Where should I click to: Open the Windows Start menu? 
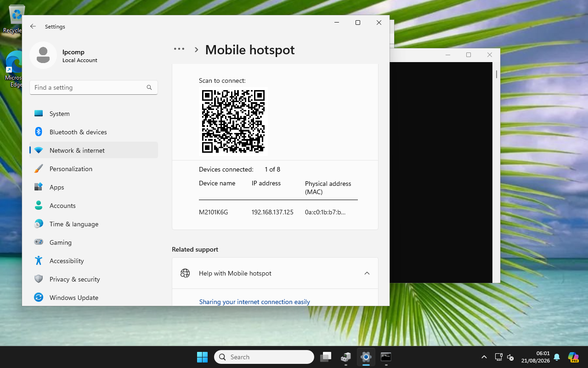click(202, 357)
